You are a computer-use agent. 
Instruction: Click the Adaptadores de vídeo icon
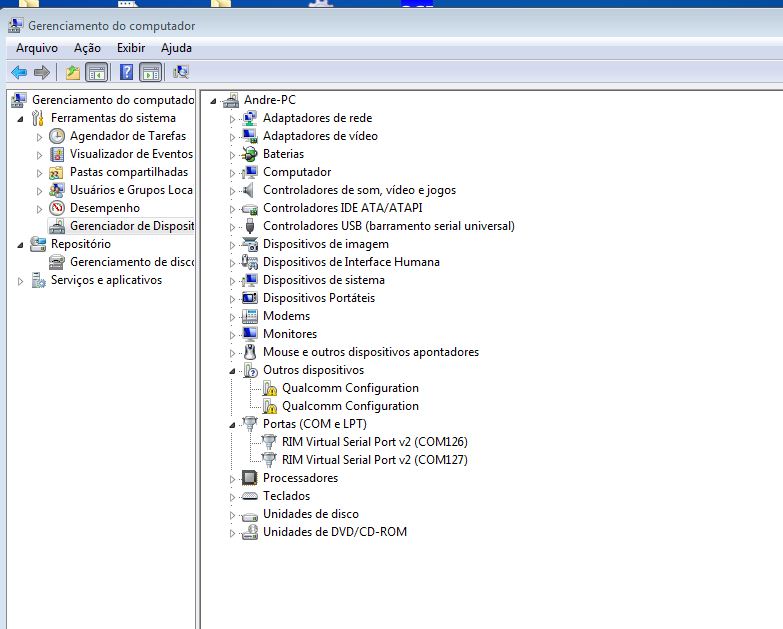(x=249, y=136)
